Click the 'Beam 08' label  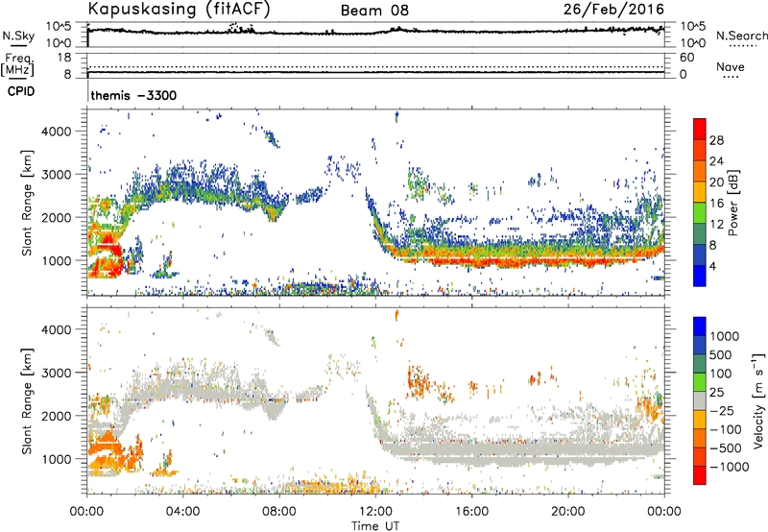[374, 11]
